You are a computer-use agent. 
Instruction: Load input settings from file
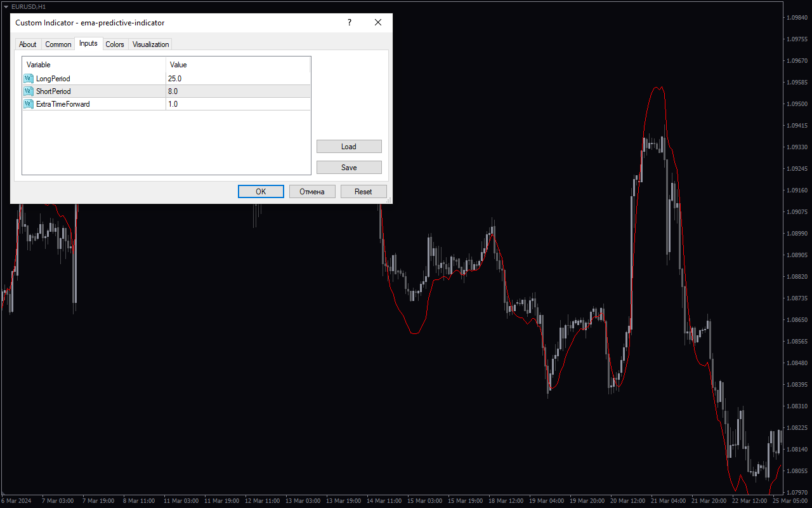pos(349,147)
